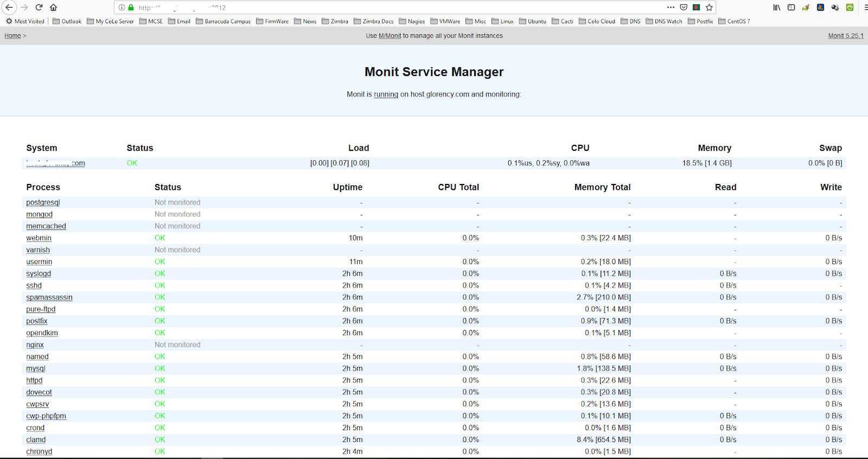Open the Nagios bookmark folder
The image size is (868, 459).
(412, 21)
